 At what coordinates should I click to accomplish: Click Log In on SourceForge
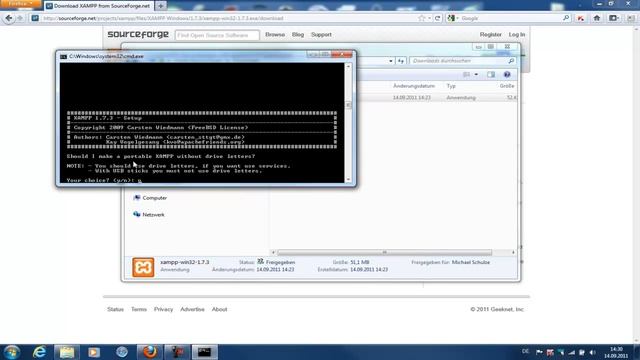tap(517, 35)
